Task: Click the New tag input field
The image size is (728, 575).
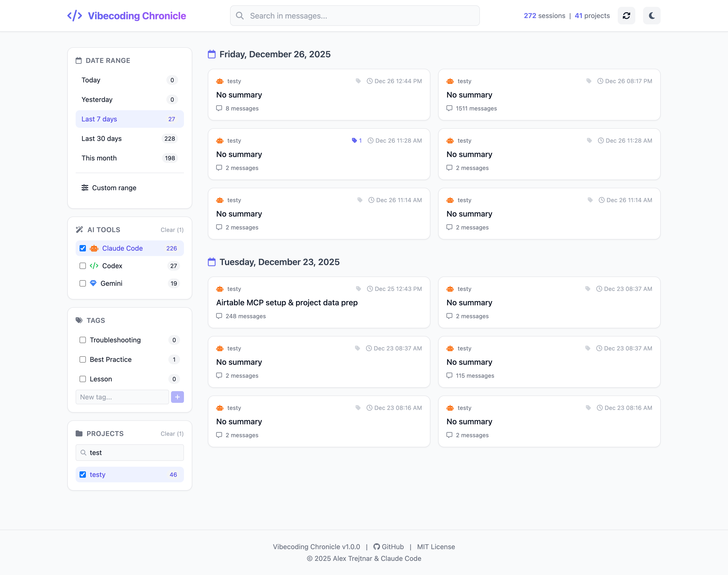Action: click(x=122, y=397)
